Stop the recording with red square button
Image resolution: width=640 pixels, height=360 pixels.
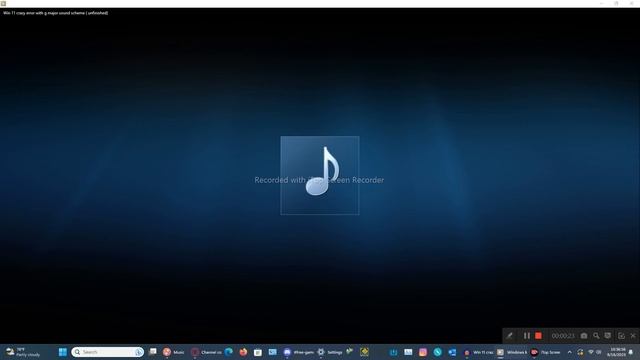538,336
